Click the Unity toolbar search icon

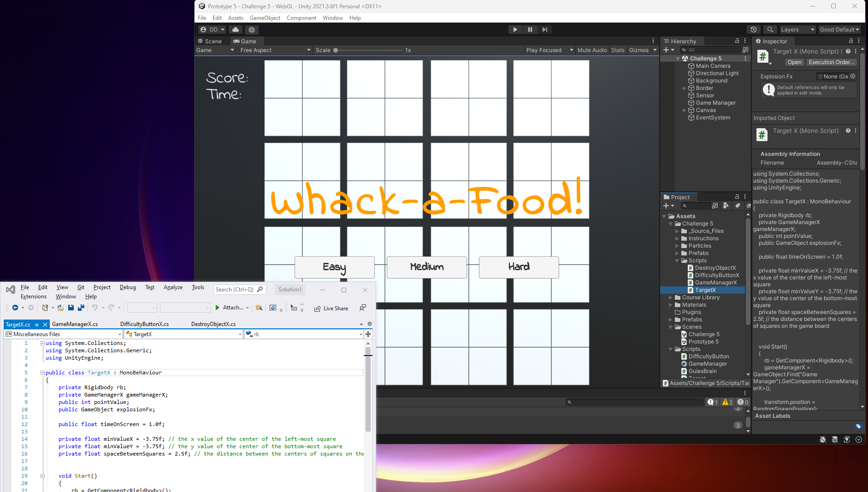pos(770,30)
